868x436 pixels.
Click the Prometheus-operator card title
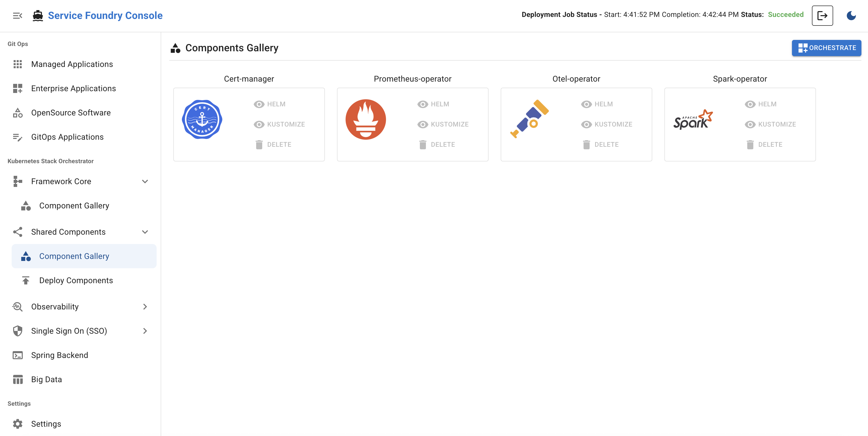(413, 79)
